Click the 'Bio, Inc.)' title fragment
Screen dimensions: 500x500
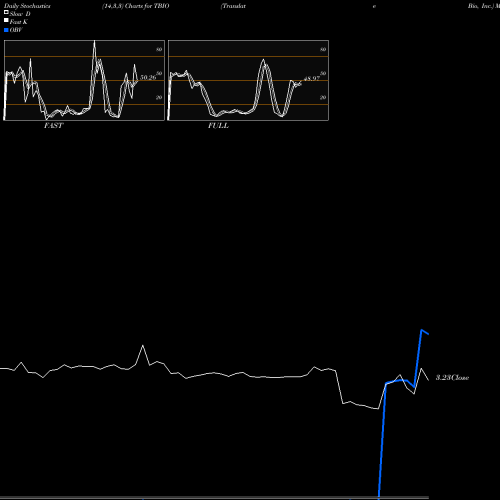click(x=480, y=6)
